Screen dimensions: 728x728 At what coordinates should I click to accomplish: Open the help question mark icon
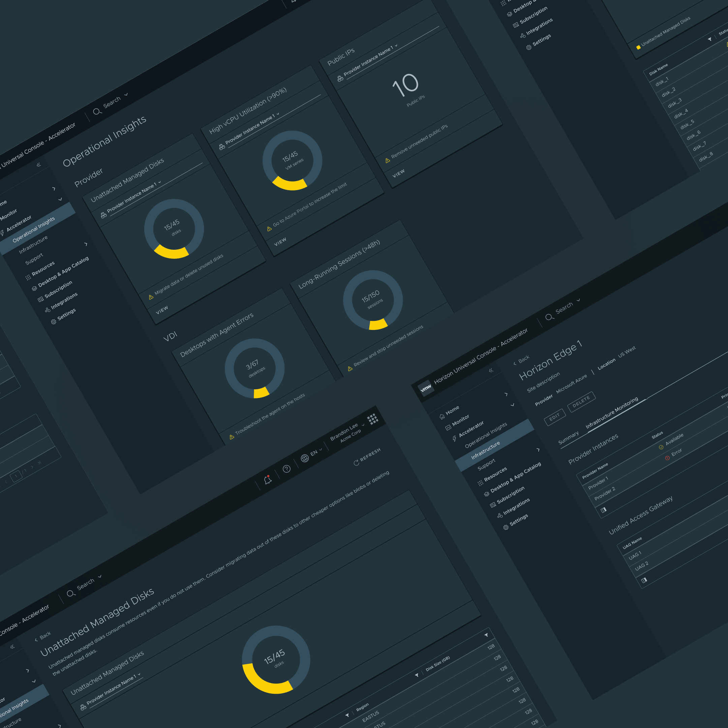[x=287, y=468]
